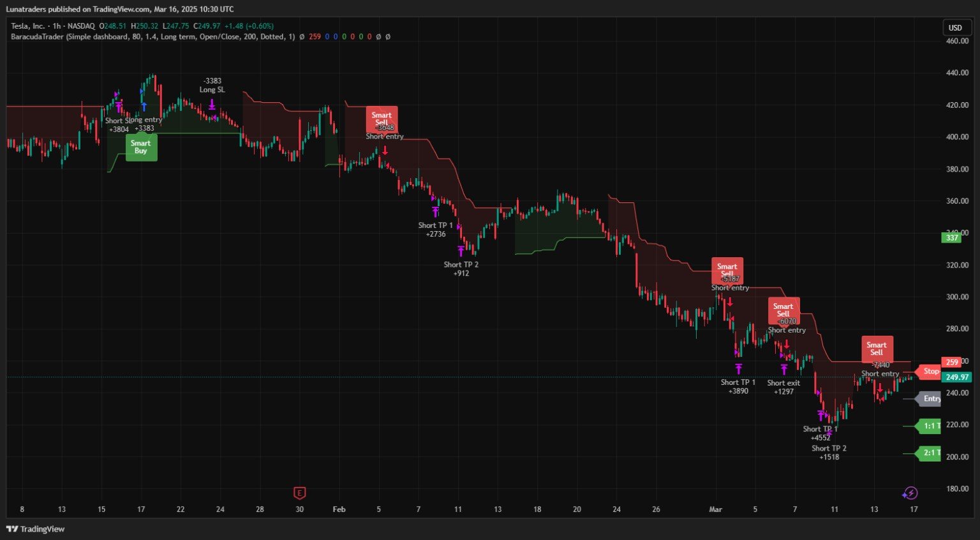Click the 180.00 price axis label
Screen dimensions: 980x540
click(x=957, y=489)
